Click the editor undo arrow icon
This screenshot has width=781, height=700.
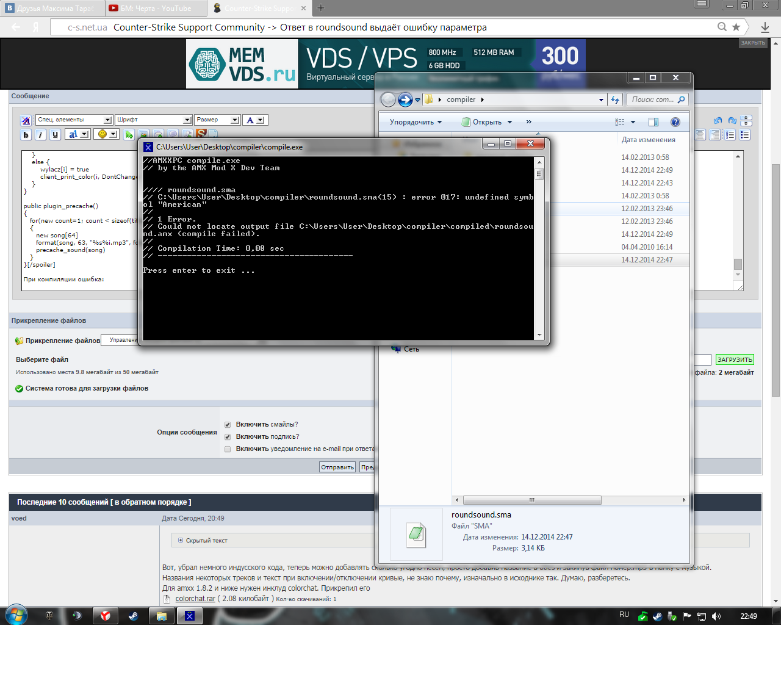(x=718, y=120)
